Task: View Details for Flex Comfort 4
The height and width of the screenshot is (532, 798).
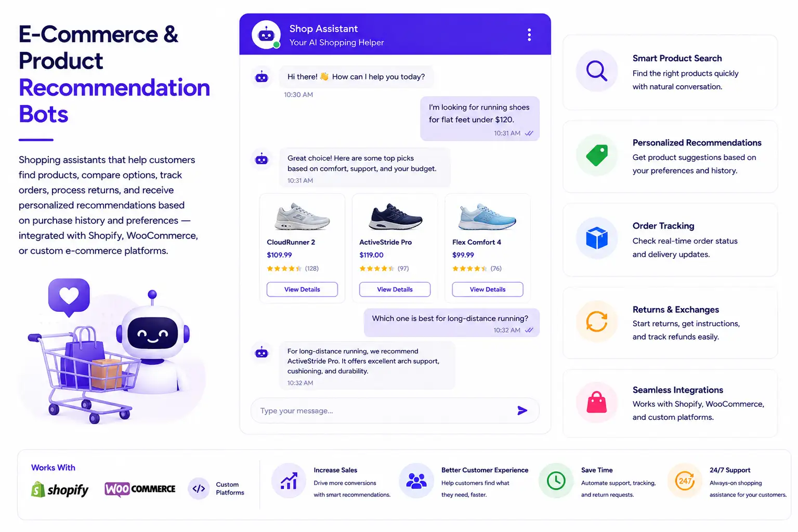Action: point(488,289)
